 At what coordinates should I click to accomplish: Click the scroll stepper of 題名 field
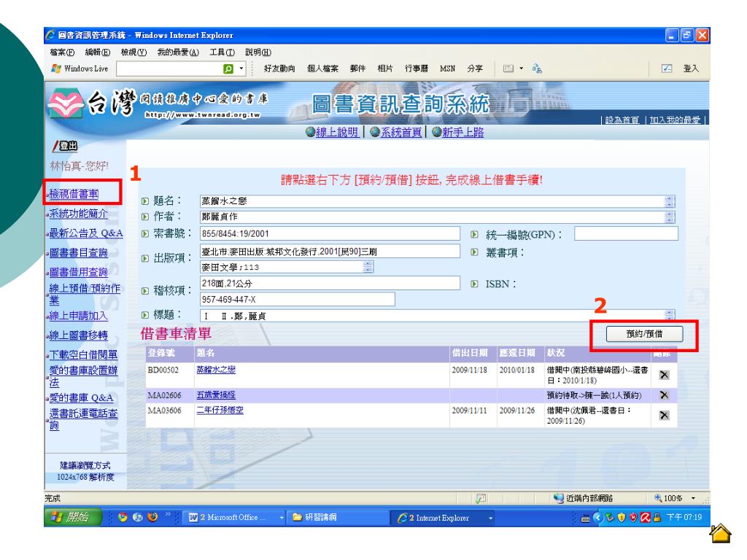point(670,201)
